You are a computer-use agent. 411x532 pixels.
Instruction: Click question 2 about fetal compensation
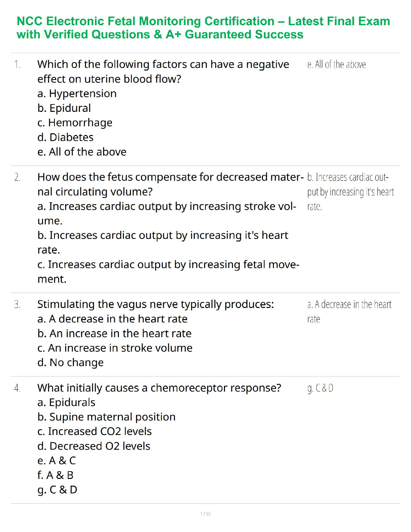(170, 184)
